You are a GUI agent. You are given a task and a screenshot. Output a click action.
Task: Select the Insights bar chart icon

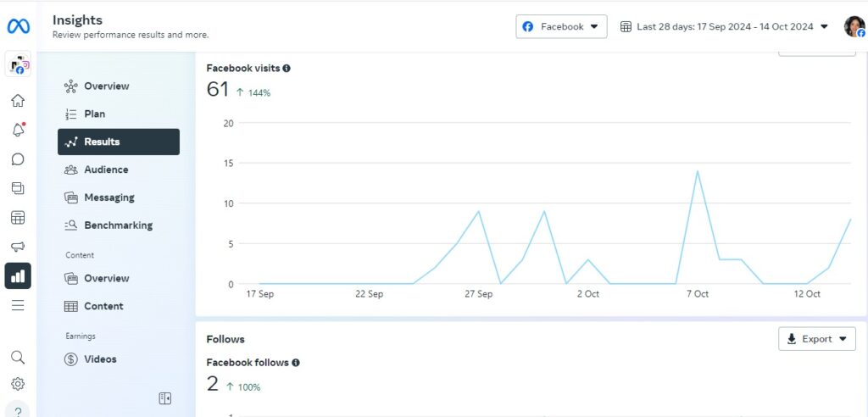point(18,275)
